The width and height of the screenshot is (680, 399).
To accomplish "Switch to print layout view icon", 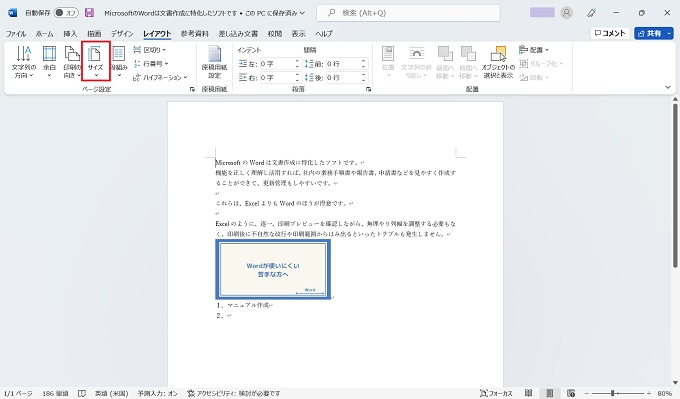I will pos(549,393).
